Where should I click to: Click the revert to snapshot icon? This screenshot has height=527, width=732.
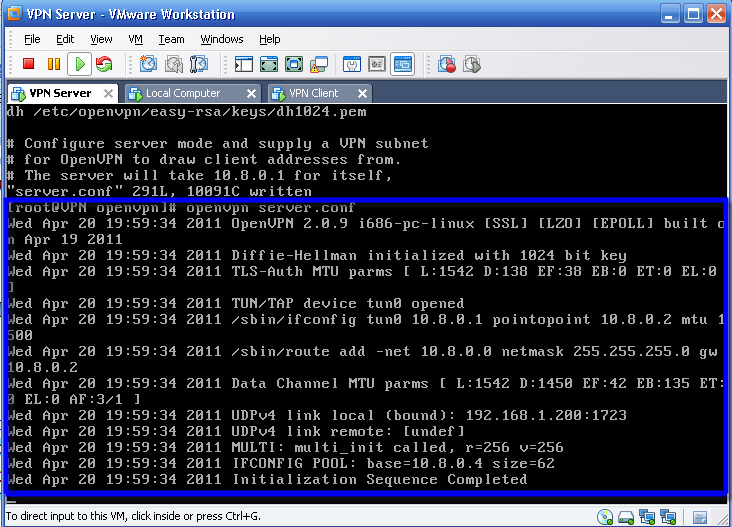coord(174,64)
